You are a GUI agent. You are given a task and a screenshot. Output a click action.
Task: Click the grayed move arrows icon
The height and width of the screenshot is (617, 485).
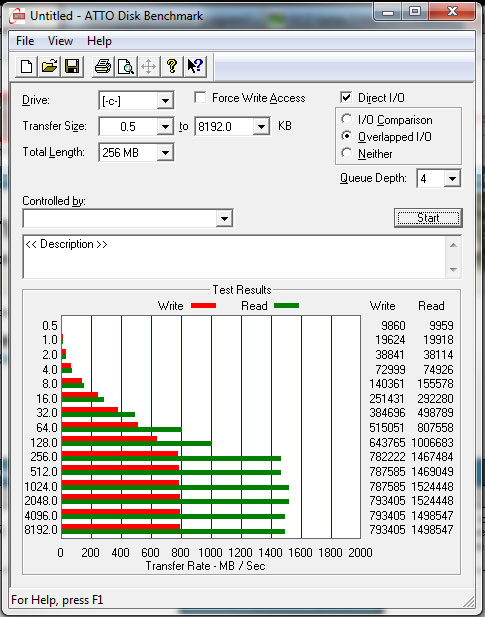(x=148, y=67)
